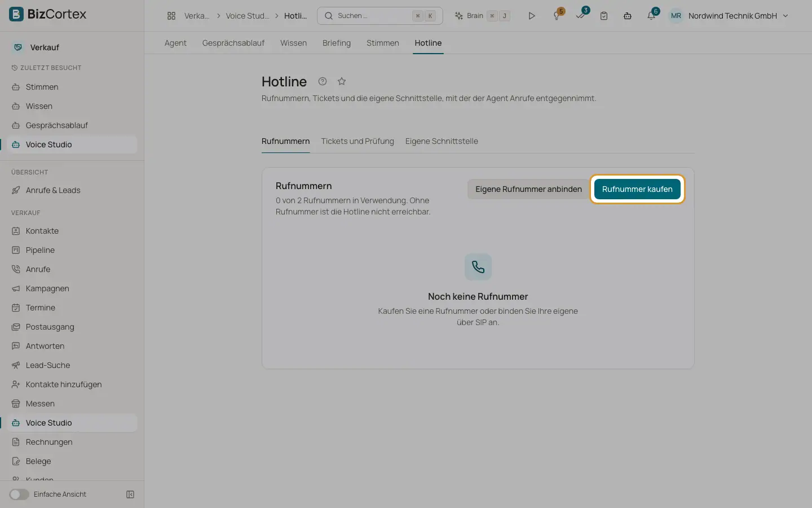
Task: Favorite the Hotline page with the star
Action: click(342, 81)
